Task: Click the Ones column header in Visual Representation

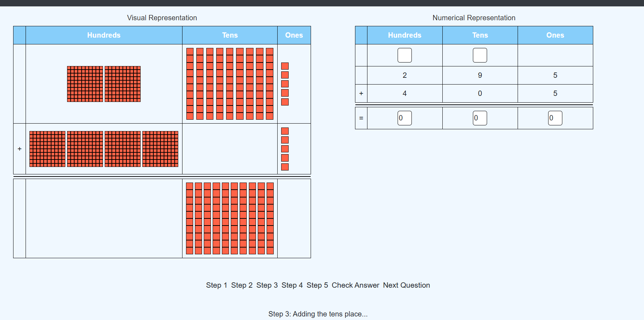Action: click(x=294, y=35)
